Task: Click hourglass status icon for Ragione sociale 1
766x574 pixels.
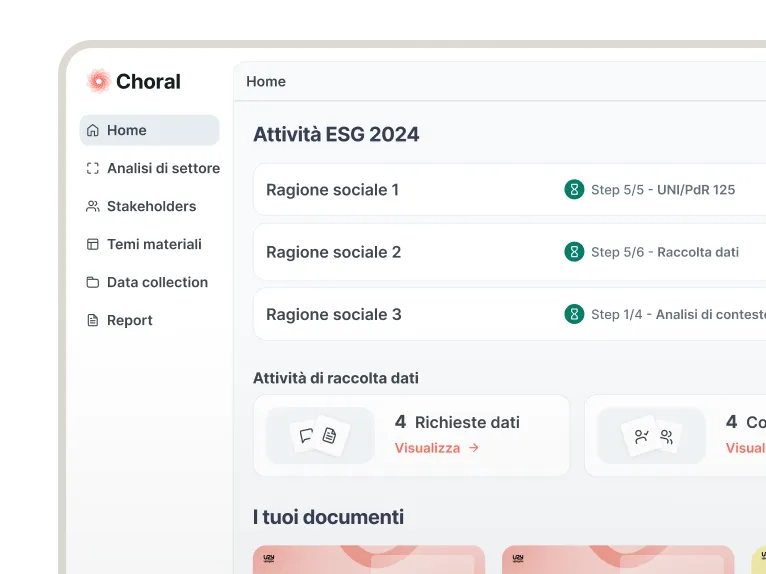Action: pyautogui.click(x=574, y=190)
